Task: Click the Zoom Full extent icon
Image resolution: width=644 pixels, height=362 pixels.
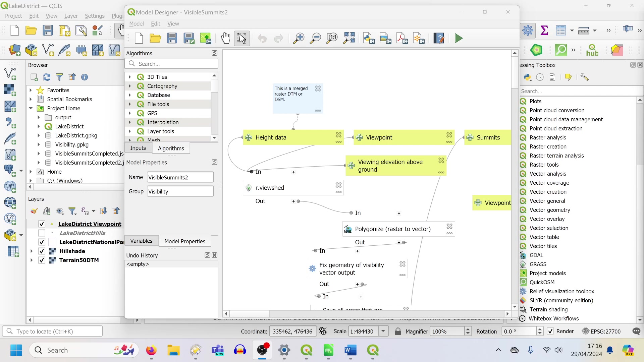Action: [x=349, y=38]
